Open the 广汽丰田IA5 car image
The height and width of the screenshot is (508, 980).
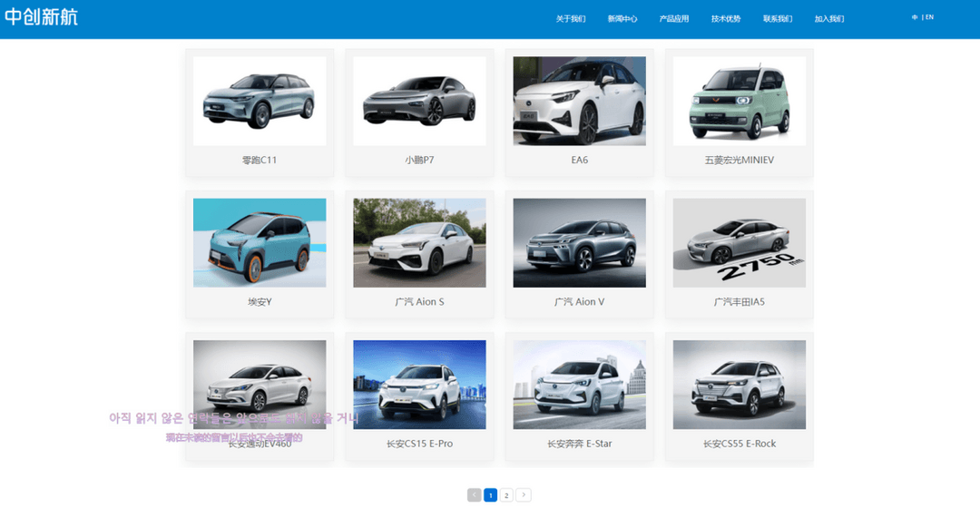point(740,243)
